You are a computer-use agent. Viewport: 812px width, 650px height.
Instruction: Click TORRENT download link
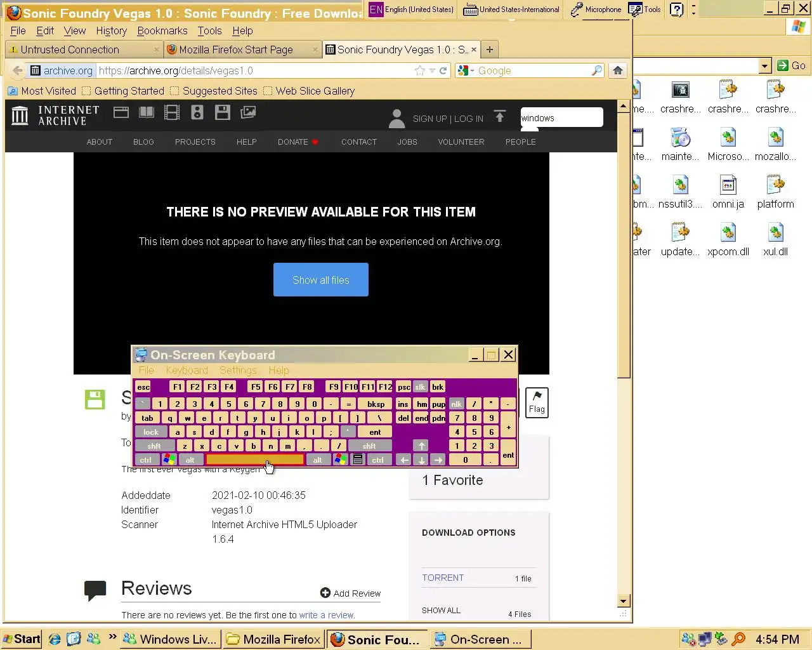pyautogui.click(x=443, y=578)
